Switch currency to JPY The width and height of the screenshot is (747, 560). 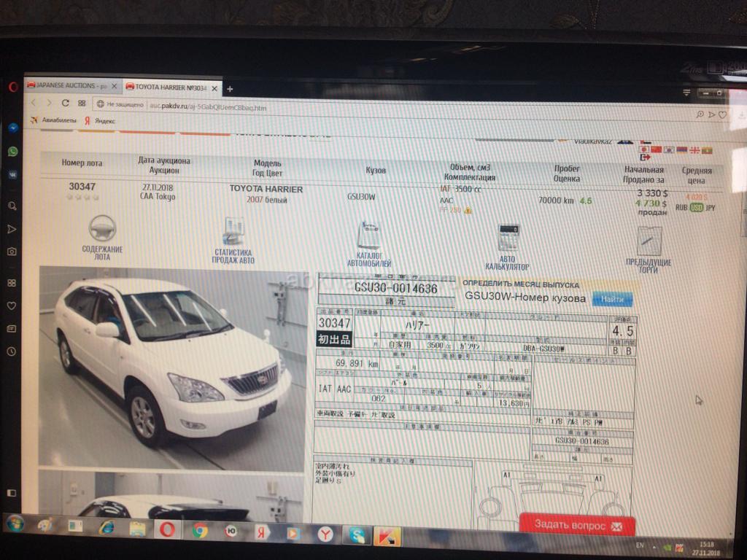pyautogui.click(x=711, y=208)
